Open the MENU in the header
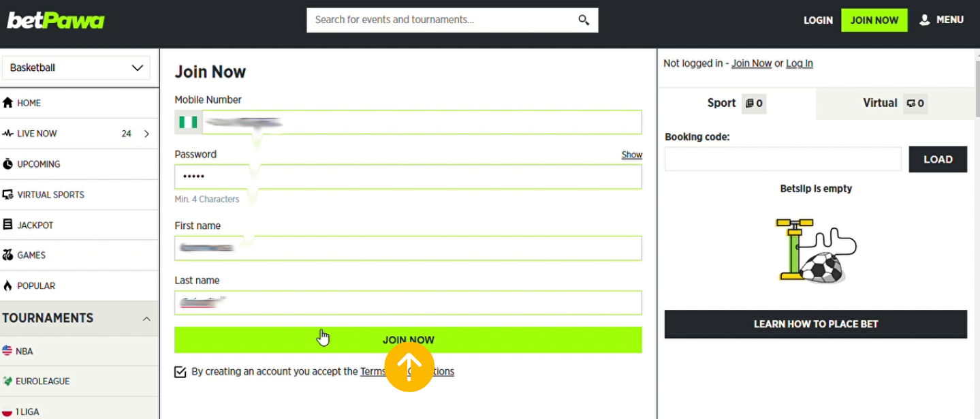The height and width of the screenshot is (419, 980). point(941,20)
